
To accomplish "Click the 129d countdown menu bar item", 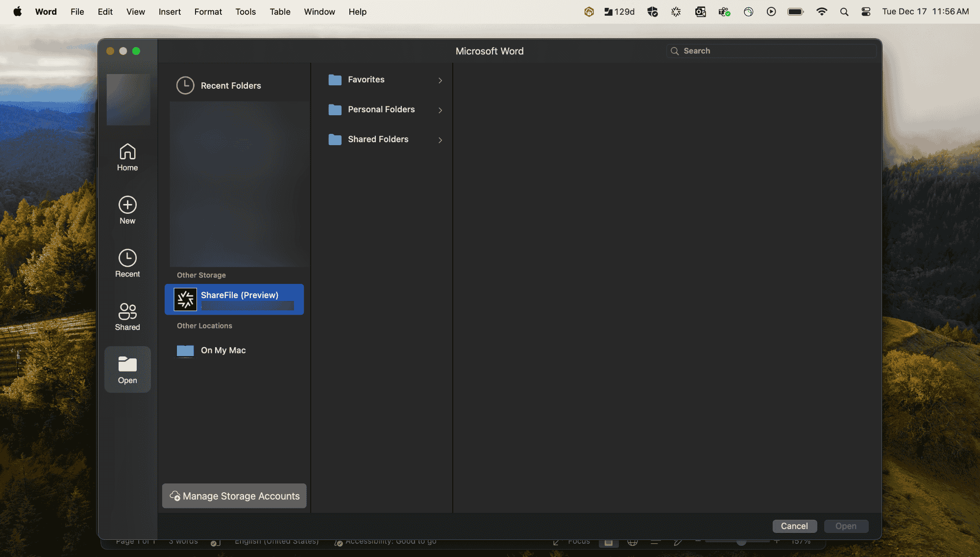I will click(619, 12).
